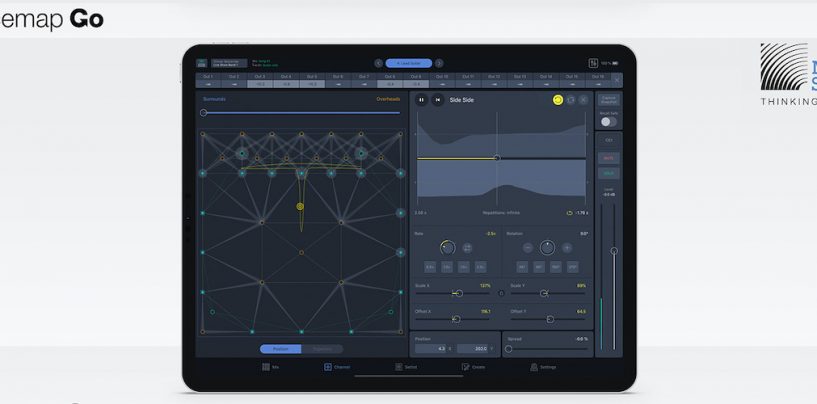Click the Position Y input field

coord(472,348)
